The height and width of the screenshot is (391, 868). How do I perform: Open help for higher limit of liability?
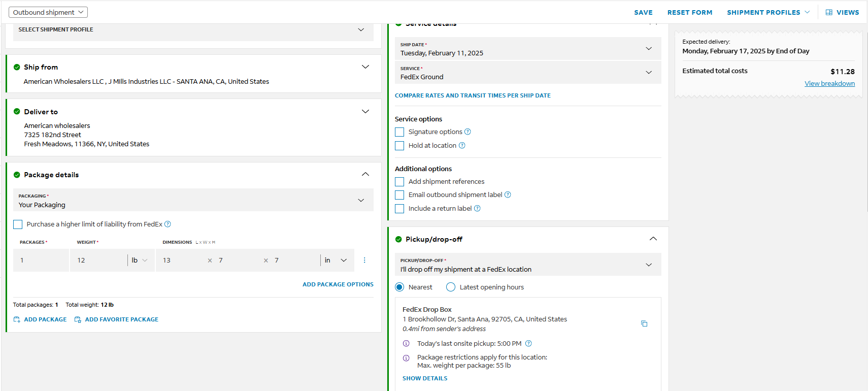168,224
